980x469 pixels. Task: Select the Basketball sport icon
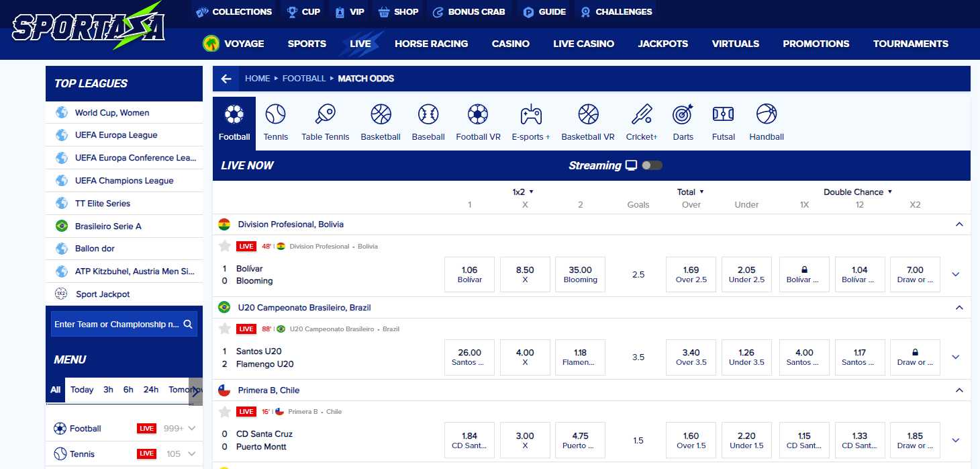pos(380,121)
